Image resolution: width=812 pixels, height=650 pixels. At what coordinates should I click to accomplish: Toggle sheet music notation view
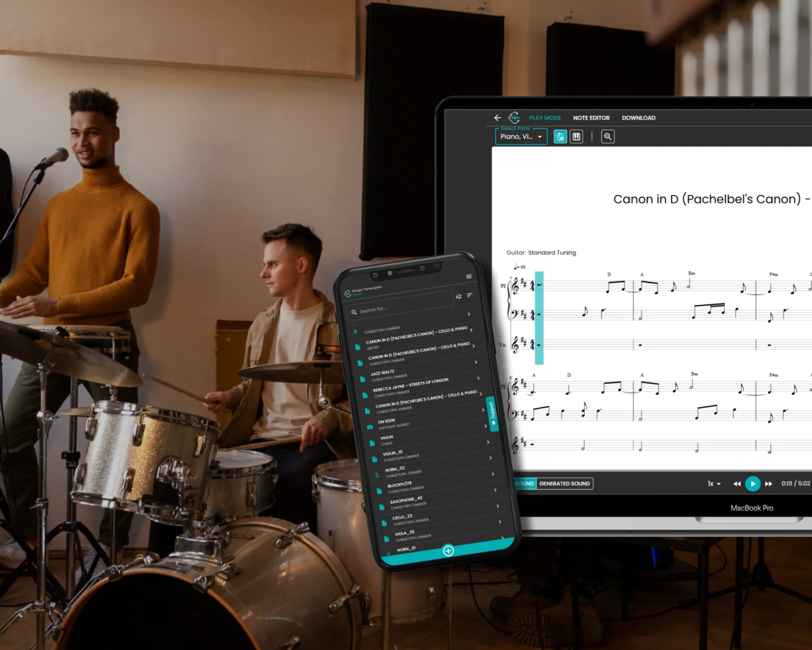[x=560, y=136]
